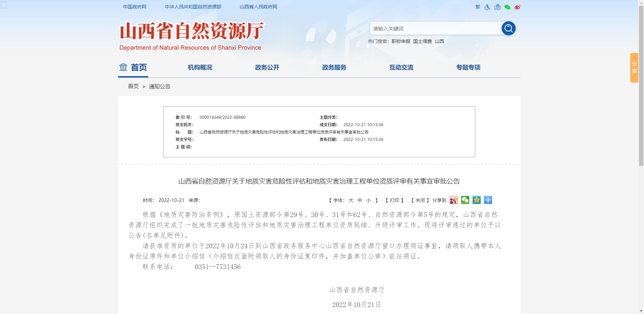Screen dimensions: 644x314
Task: Click the site map location icon
Action: click(x=497, y=7)
